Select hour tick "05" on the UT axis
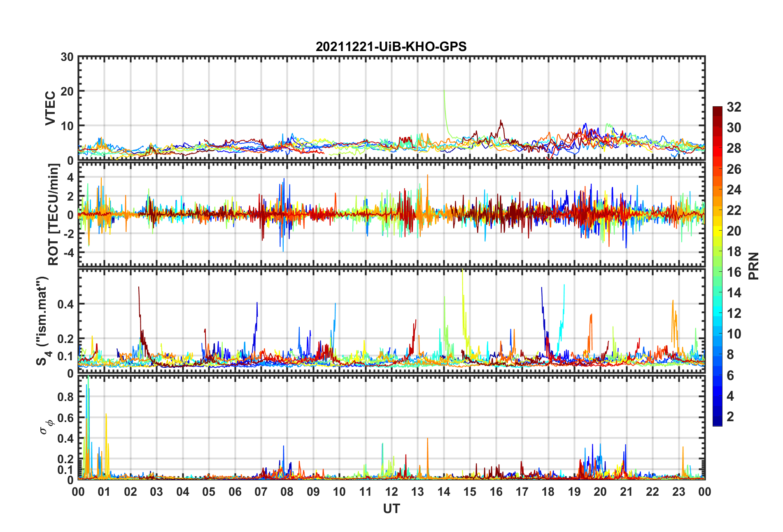 [x=209, y=492]
